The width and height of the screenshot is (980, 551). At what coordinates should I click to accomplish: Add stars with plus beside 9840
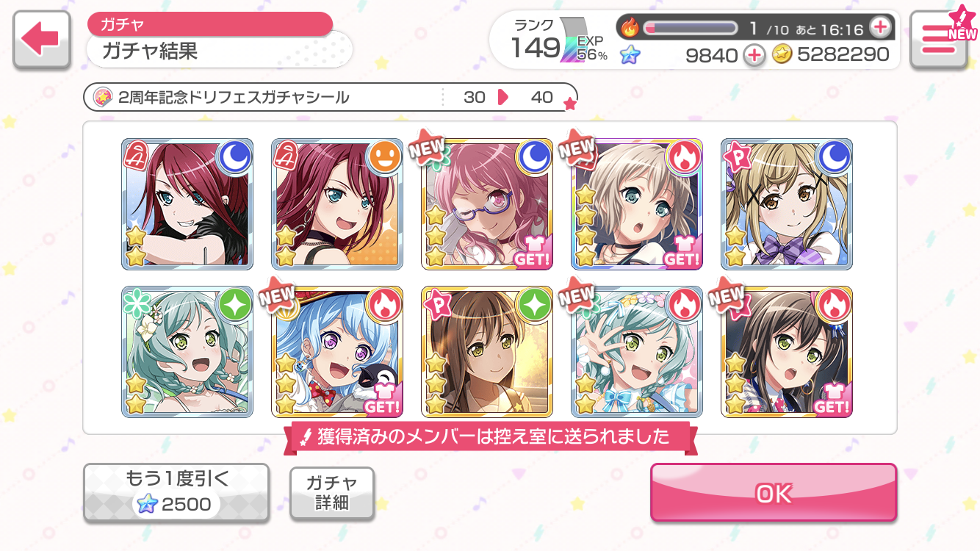(754, 54)
